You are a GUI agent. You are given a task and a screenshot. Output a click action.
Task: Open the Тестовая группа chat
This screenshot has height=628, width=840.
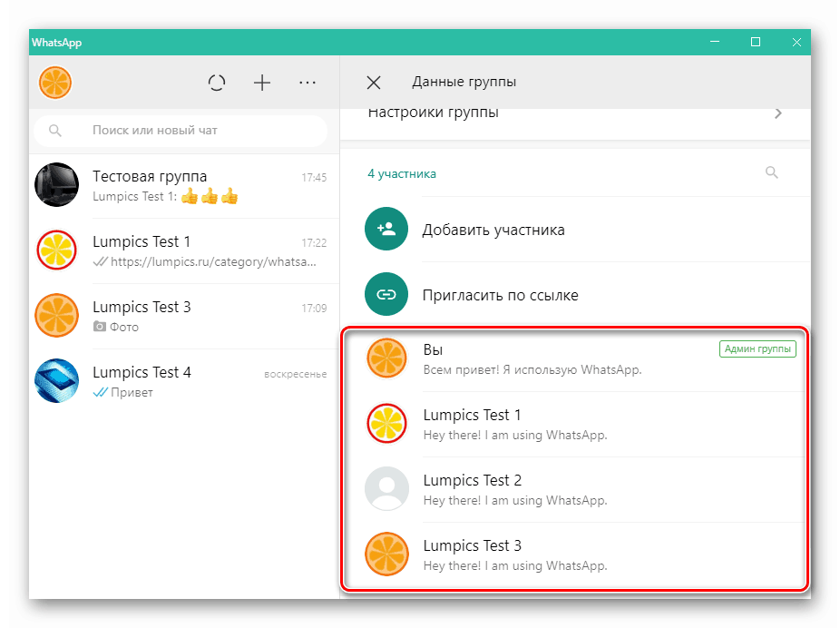(x=184, y=186)
